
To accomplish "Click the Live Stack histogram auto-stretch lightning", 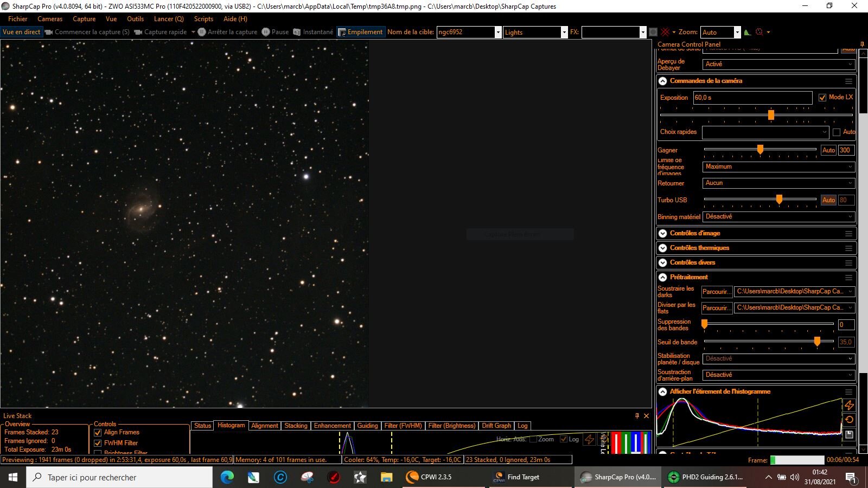I will [x=589, y=440].
